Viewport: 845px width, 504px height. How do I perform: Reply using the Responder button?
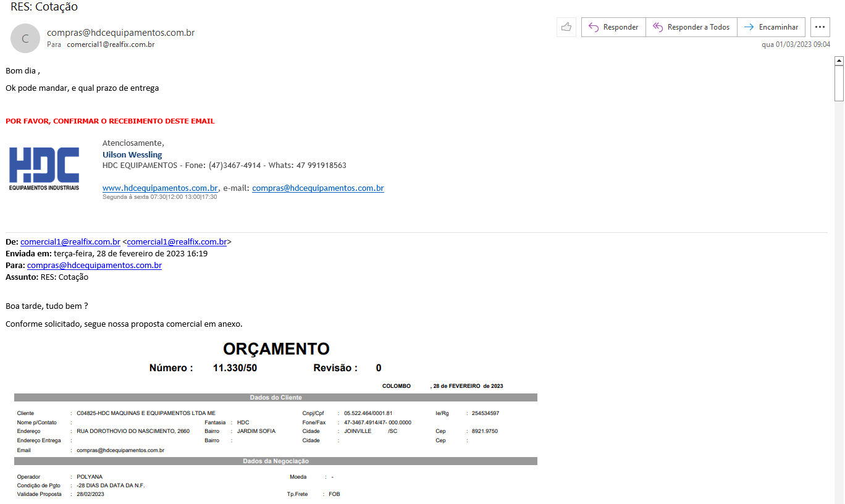(613, 27)
